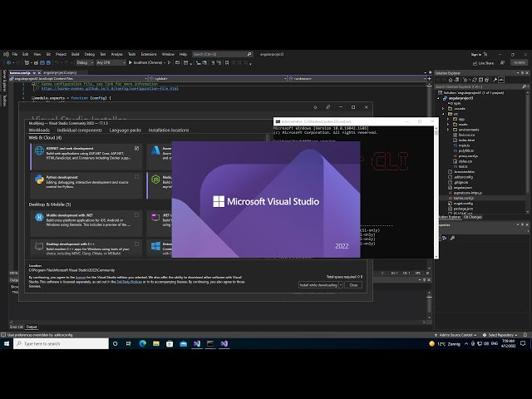Expand the environments folder in Solution Explorer
The height and width of the screenshot is (399, 532).
tap(448, 130)
